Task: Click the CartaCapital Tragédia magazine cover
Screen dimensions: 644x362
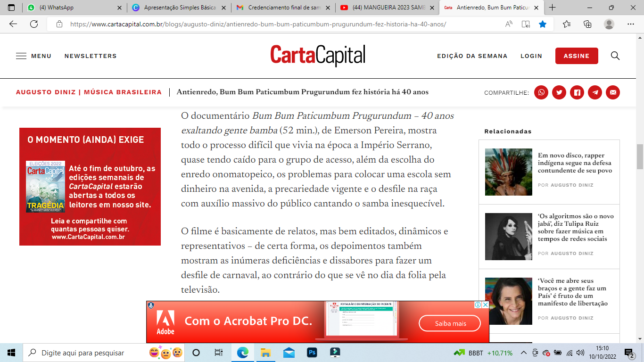Action: tap(45, 187)
